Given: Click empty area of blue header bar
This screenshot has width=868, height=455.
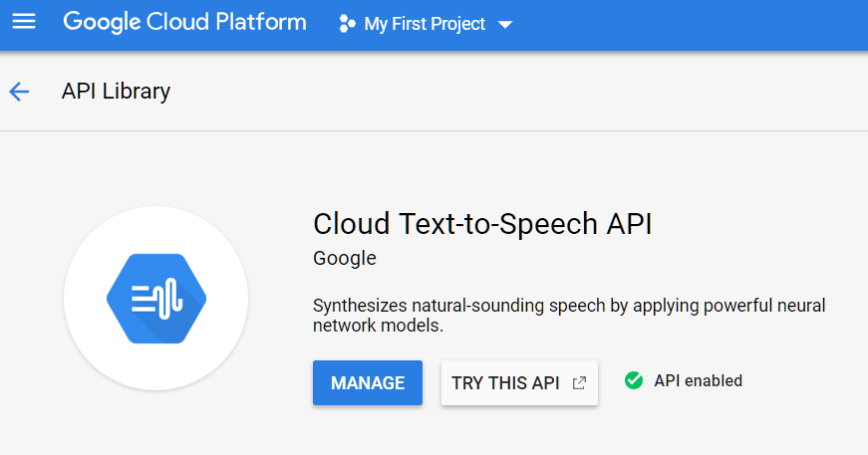Looking at the screenshot, I should click(x=692, y=25).
